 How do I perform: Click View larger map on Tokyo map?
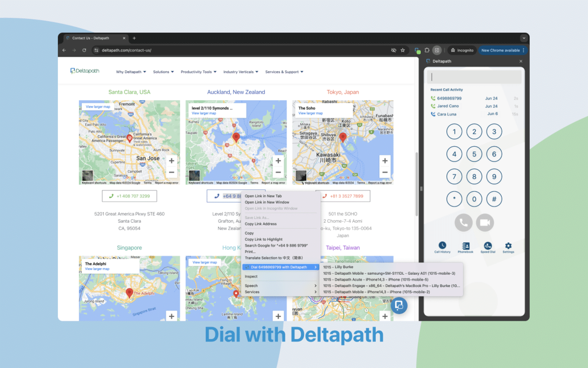click(x=310, y=113)
